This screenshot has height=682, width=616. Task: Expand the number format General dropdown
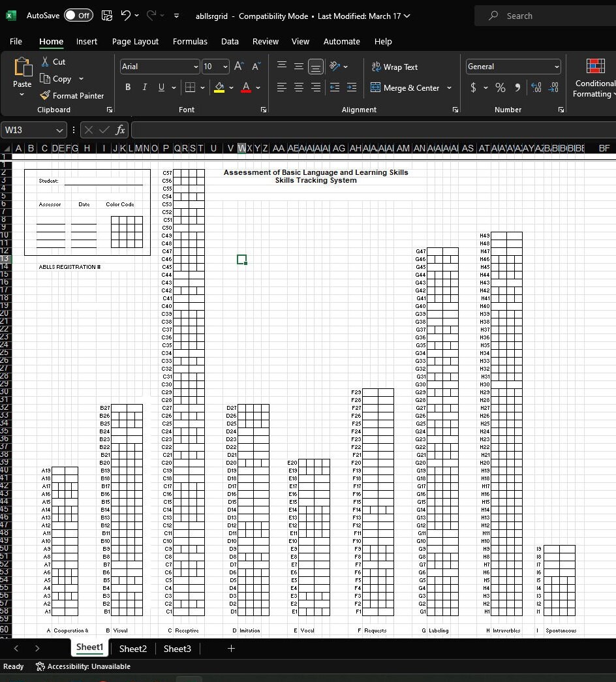click(557, 67)
